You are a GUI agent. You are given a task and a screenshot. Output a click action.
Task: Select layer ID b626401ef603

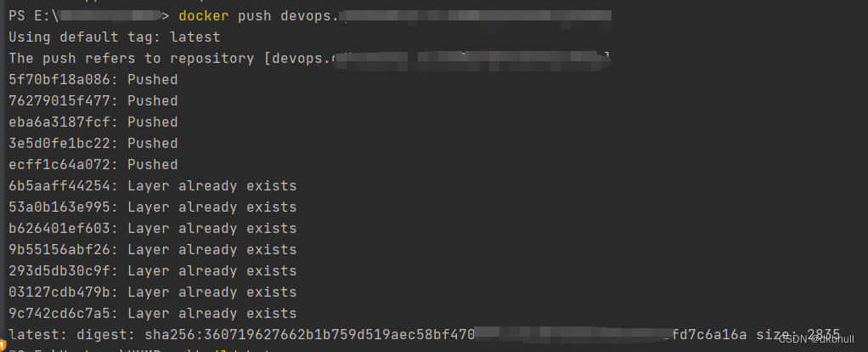pos(59,229)
